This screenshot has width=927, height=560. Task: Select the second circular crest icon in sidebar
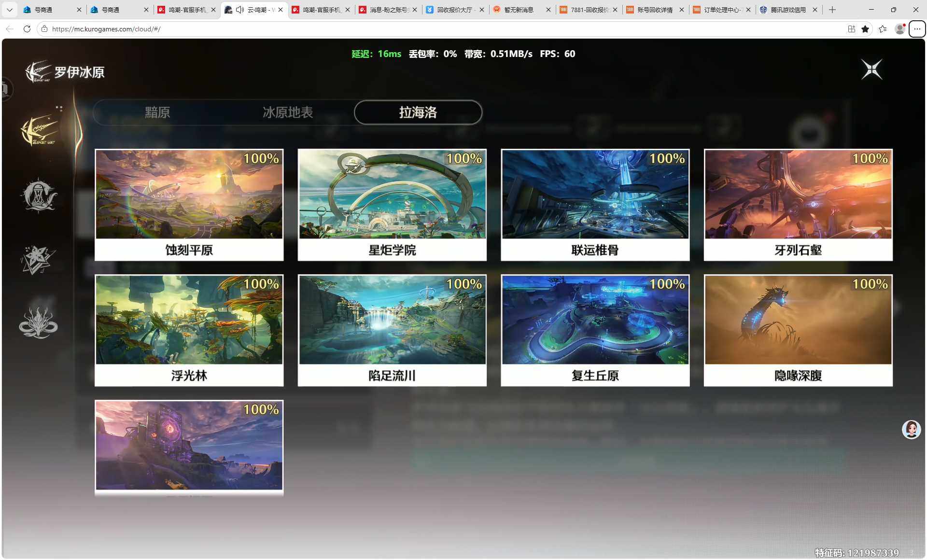click(x=39, y=196)
